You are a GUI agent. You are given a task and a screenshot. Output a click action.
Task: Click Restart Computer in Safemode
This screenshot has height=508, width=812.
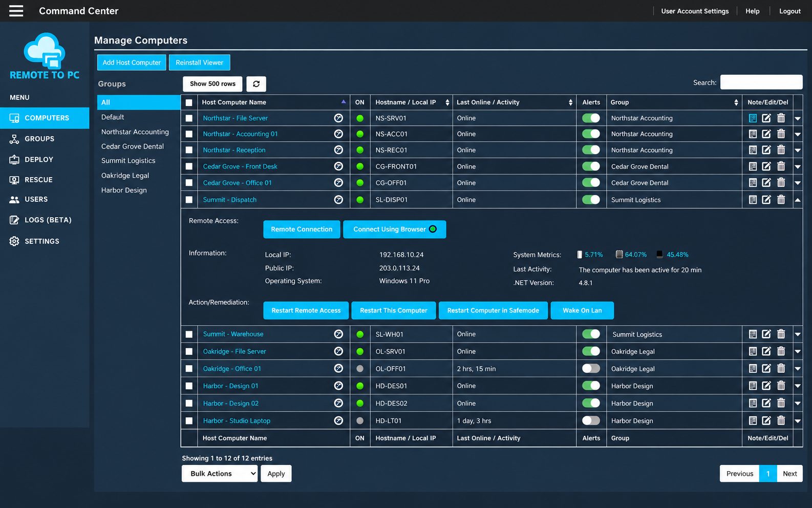pyautogui.click(x=493, y=310)
